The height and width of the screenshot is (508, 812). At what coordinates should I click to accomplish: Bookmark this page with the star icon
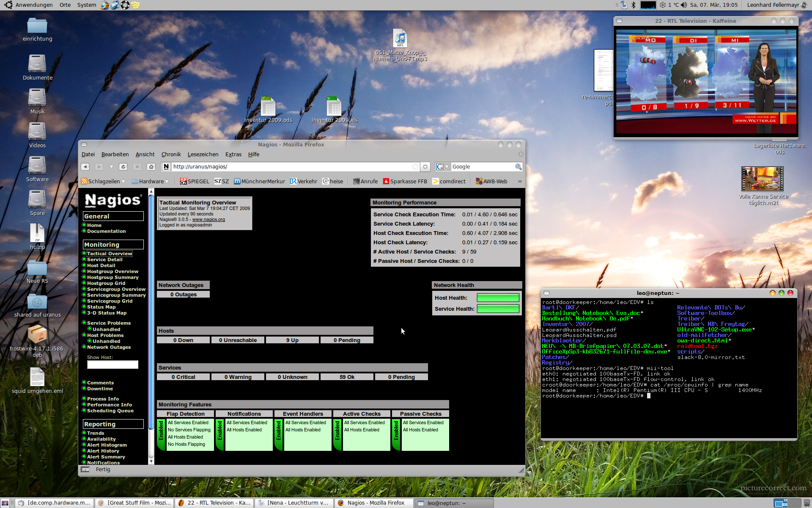click(415, 167)
